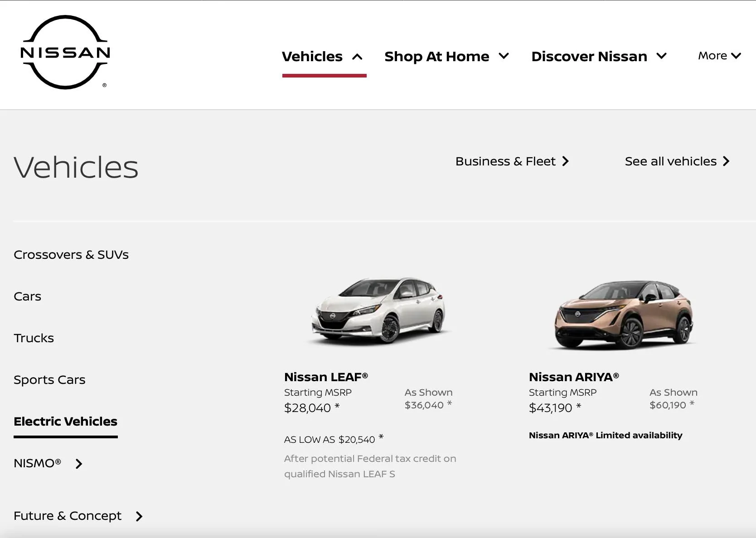Open See all vehicles link
The width and height of the screenshot is (756, 538).
[x=671, y=161]
